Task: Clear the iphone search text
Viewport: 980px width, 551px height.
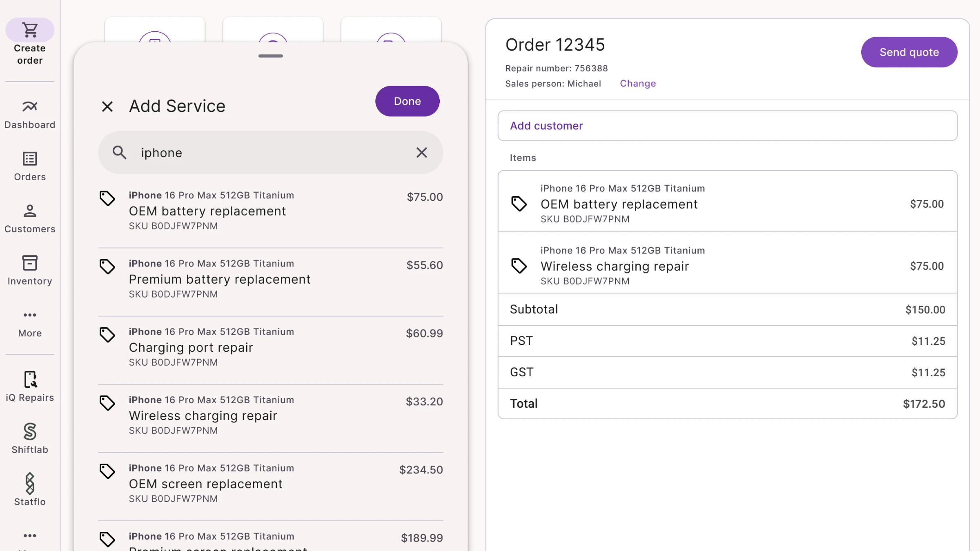Action: [421, 153]
